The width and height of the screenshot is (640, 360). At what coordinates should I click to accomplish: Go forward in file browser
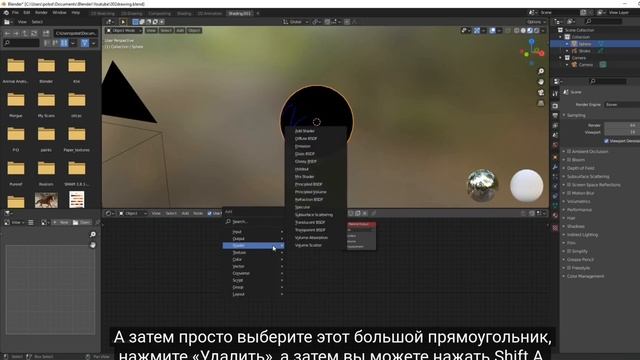(16, 33)
